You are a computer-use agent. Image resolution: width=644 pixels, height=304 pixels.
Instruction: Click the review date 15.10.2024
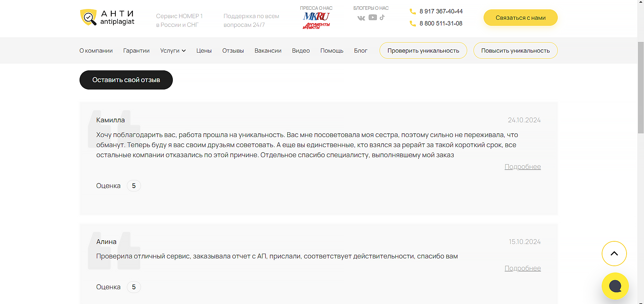coord(525,242)
